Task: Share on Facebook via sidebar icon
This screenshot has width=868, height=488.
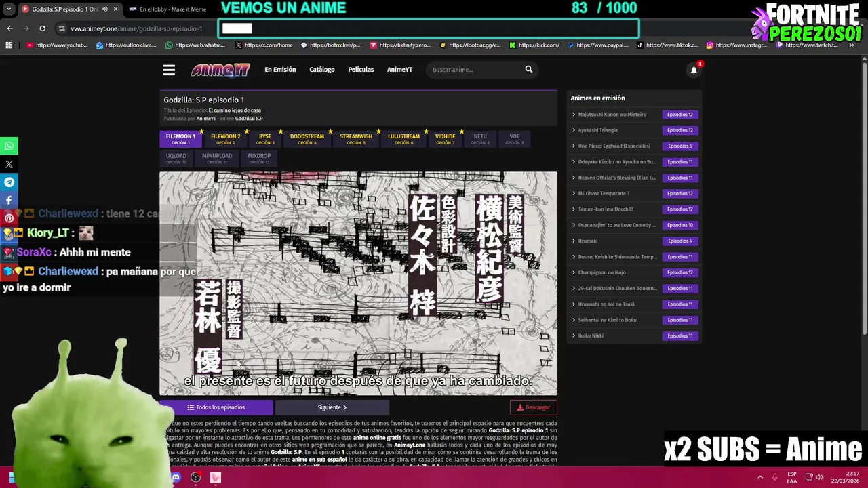Action: pyautogui.click(x=9, y=200)
